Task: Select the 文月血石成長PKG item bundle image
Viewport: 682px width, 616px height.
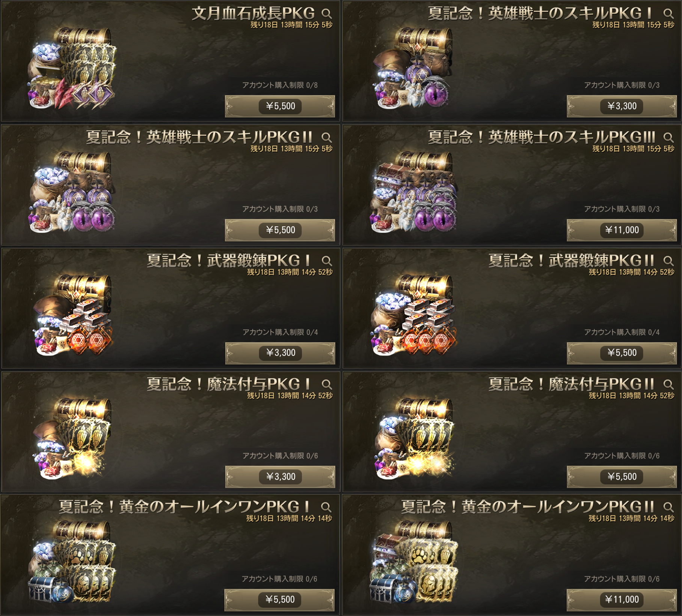Action: click(x=72, y=68)
